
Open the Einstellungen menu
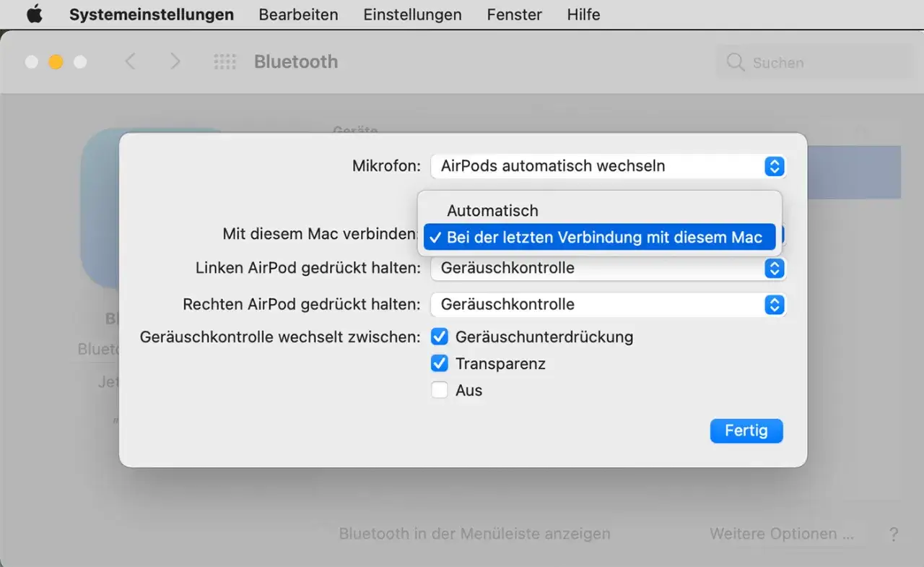(x=412, y=14)
